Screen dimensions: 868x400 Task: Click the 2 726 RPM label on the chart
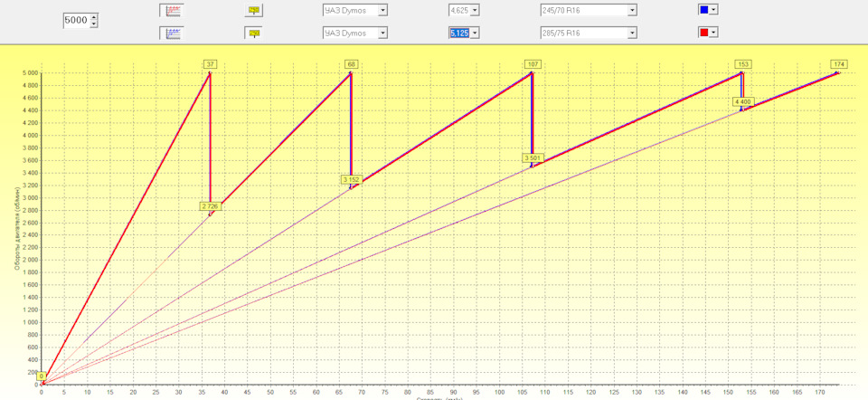[x=211, y=206]
